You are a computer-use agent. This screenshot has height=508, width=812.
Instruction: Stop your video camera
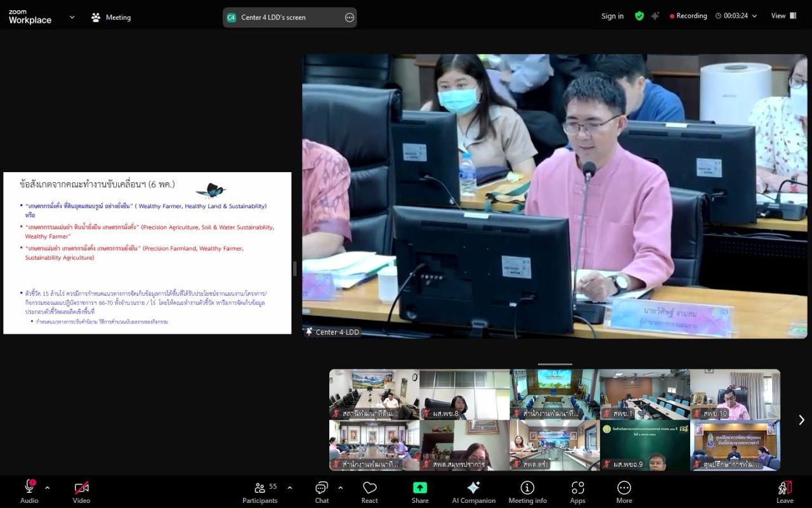click(x=81, y=488)
